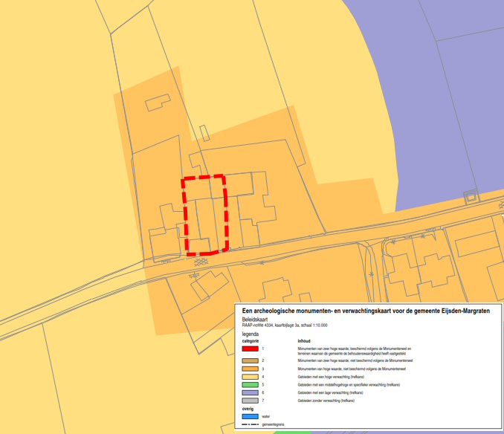Click the yellow category 4 legend swatch
Viewport: 504px width, 434px height.
click(x=250, y=377)
